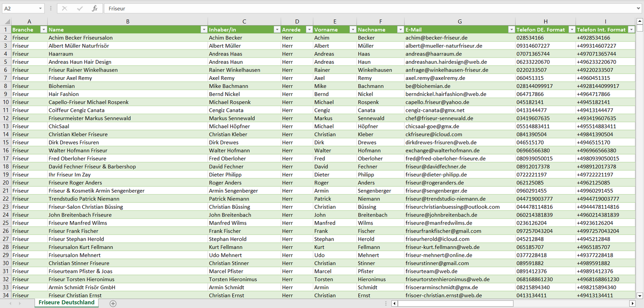This screenshot has width=644, height=308.
Task: Open the Anrede column filter dropdown
Action: tap(308, 29)
